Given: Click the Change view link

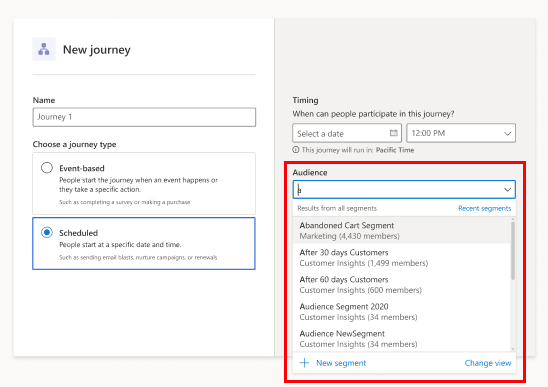Looking at the screenshot, I should [488, 363].
